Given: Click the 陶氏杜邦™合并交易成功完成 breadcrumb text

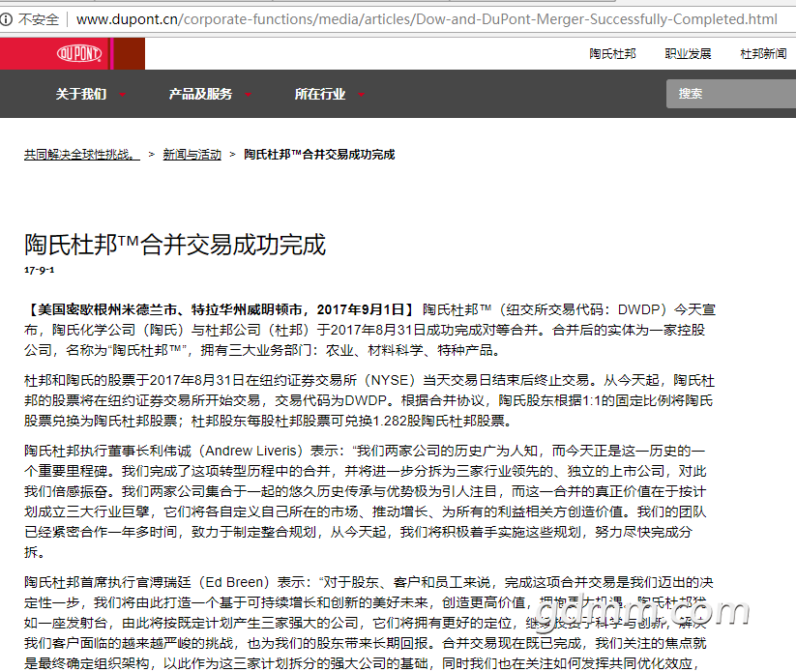Looking at the screenshot, I should click(x=319, y=155).
